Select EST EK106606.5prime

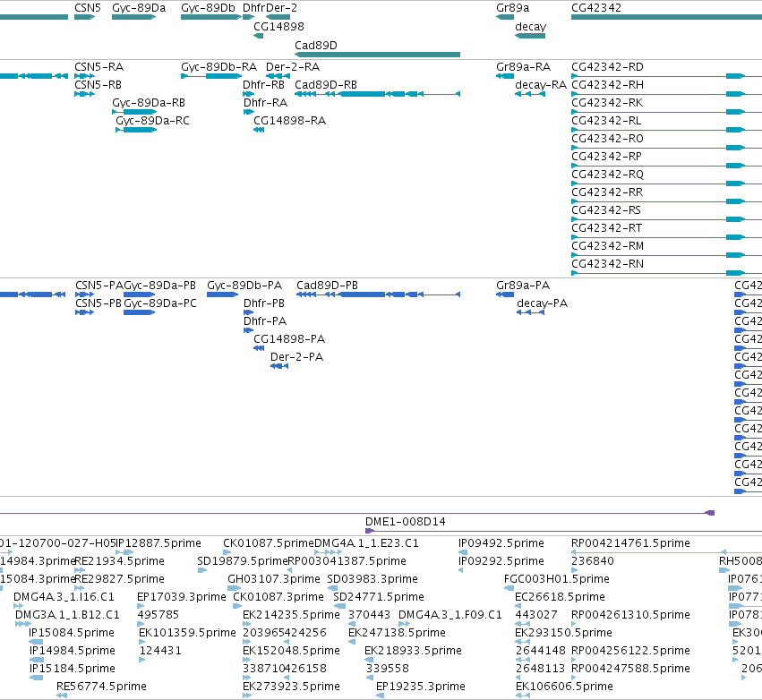coord(564,687)
